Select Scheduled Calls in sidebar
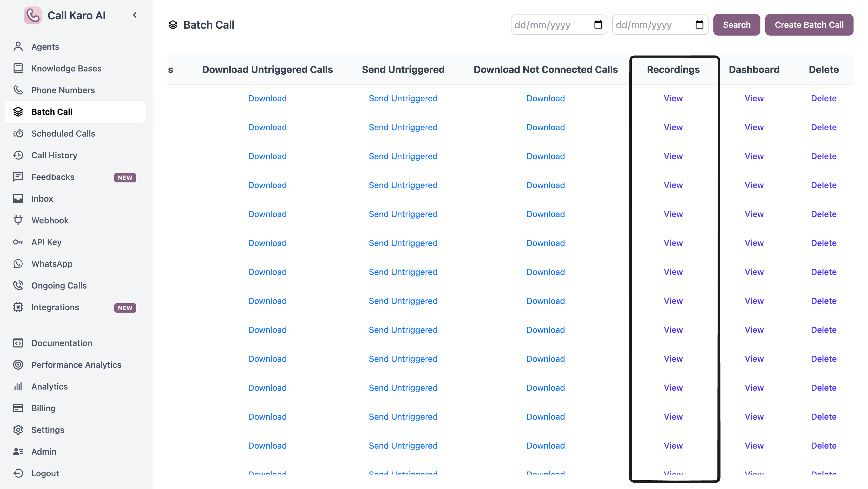 75,134
